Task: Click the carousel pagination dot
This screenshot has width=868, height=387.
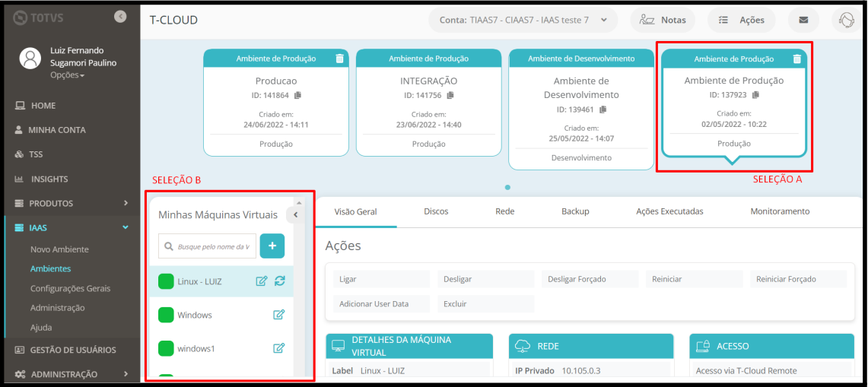Action: click(507, 187)
